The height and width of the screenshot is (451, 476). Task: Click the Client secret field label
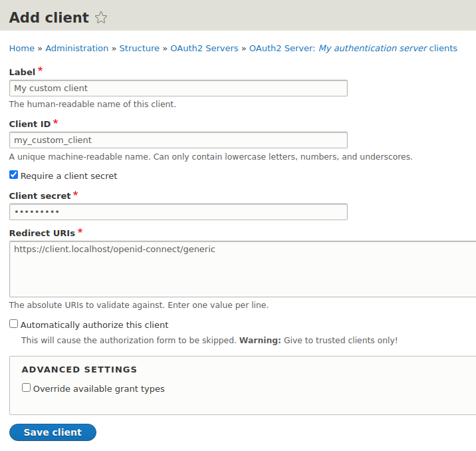click(x=40, y=196)
